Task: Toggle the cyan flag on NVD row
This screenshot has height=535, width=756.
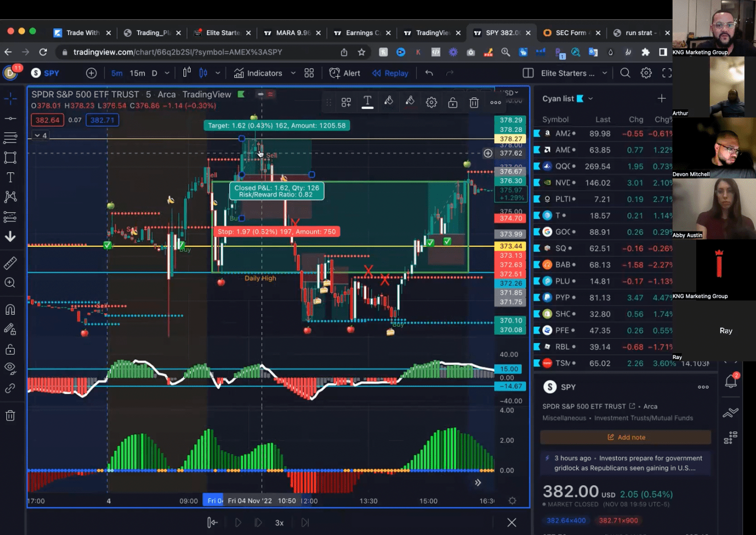Action: 537,182
